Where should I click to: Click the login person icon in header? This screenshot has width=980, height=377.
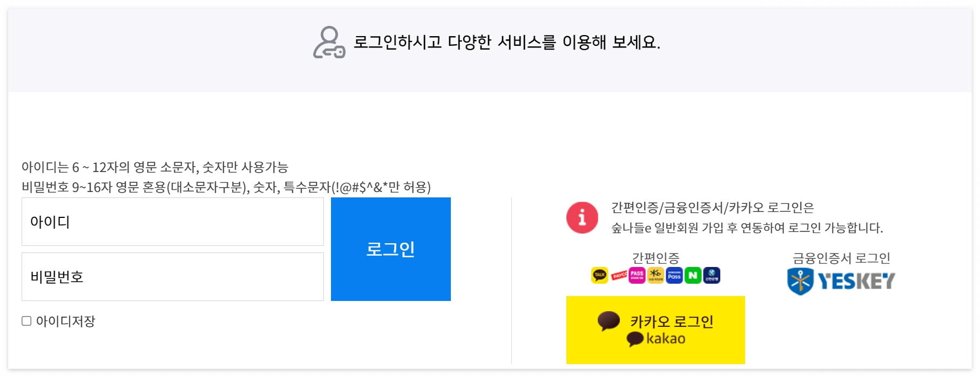(328, 42)
